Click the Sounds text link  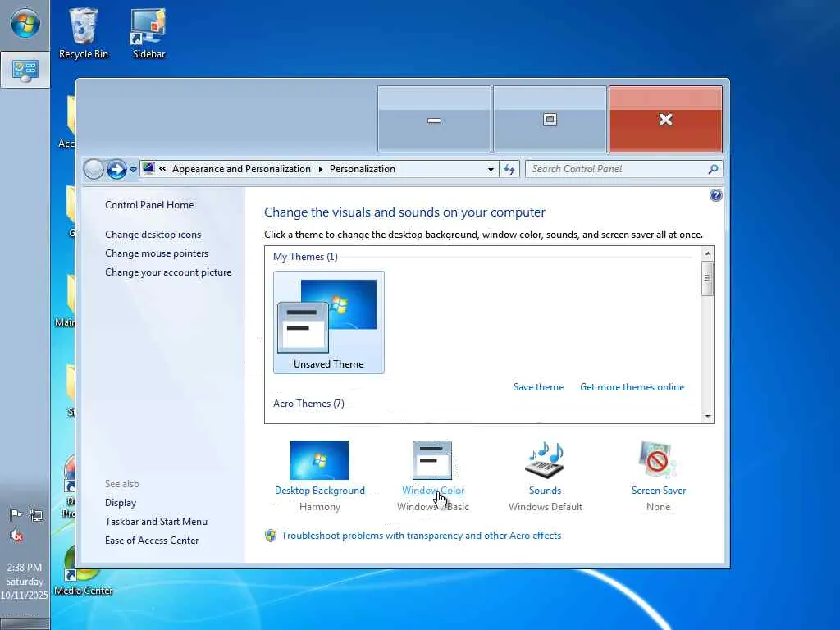coord(545,491)
